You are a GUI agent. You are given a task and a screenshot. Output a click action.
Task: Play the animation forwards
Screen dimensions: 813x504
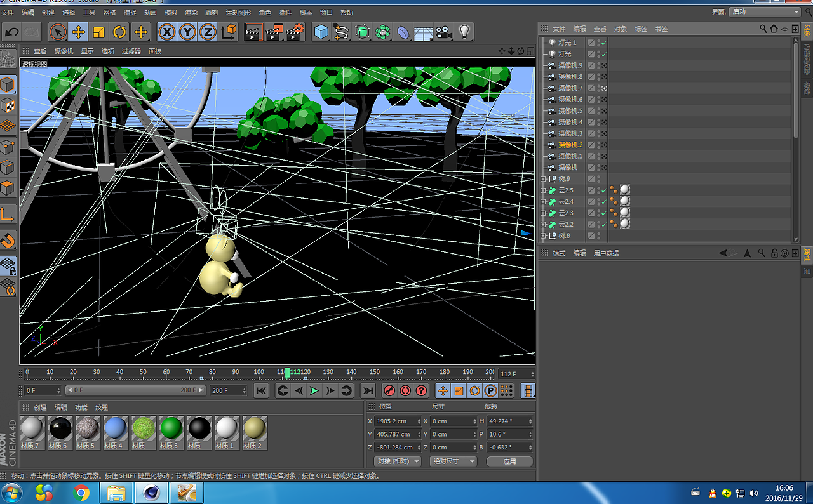pos(314,391)
